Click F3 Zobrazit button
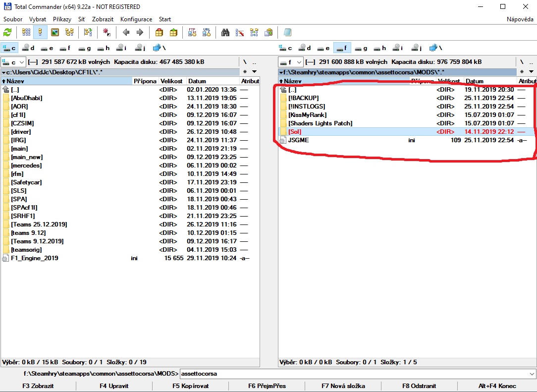 pos(38,386)
